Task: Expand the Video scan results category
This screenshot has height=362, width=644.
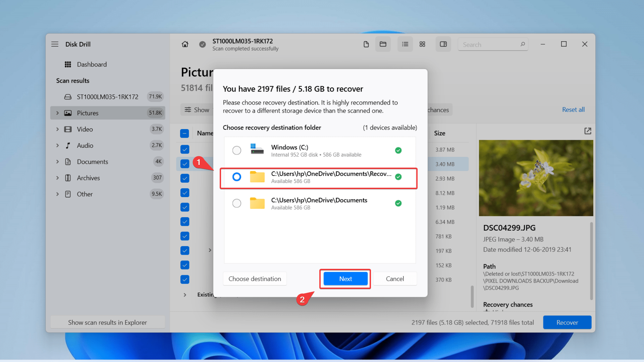Action: coord(57,129)
